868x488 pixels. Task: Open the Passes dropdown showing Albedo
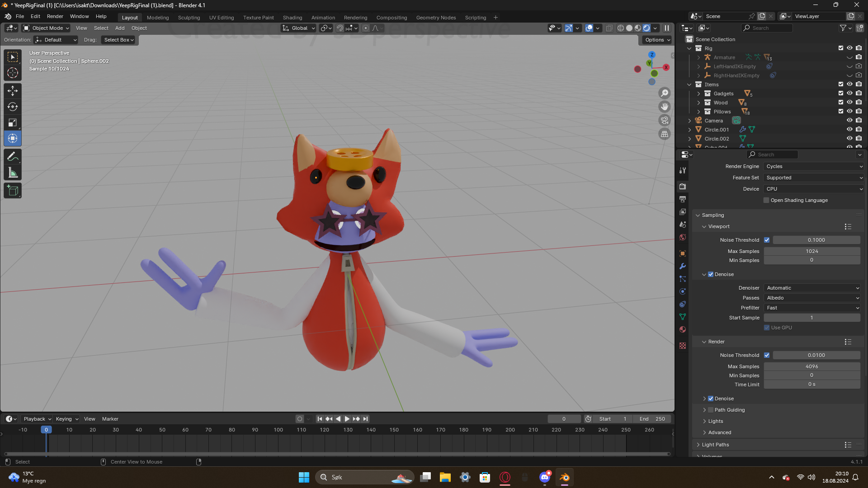coord(812,298)
